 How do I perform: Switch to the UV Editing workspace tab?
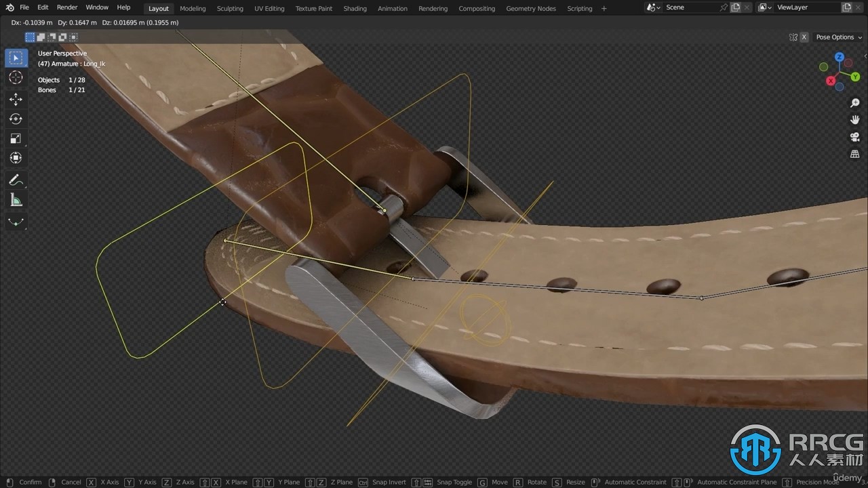point(269,8)
